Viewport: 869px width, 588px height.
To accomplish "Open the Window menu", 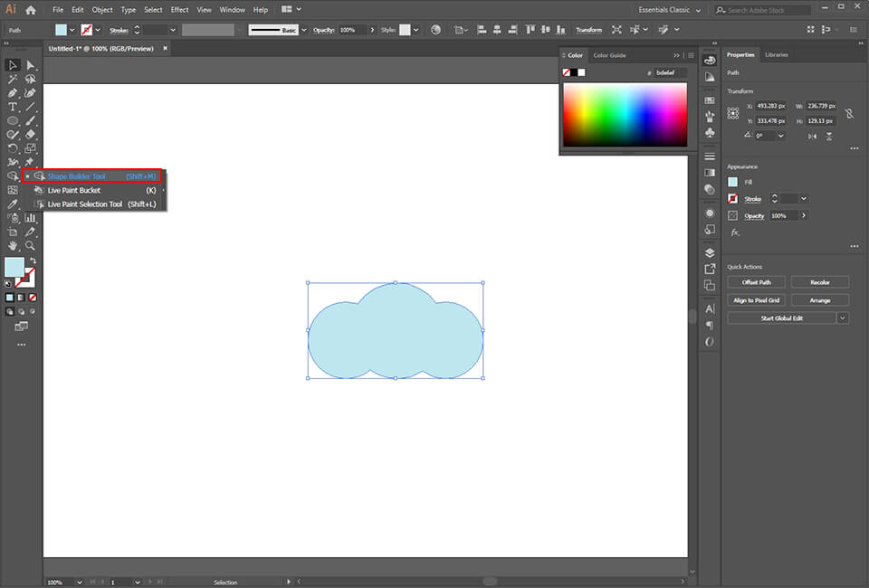I will coord(232,9).
